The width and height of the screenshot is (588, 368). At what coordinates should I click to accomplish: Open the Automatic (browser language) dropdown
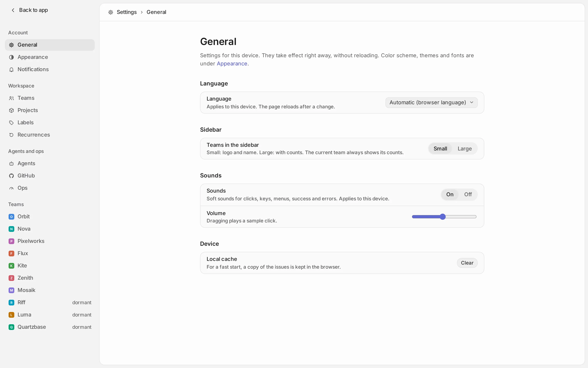tap(431, 102)
